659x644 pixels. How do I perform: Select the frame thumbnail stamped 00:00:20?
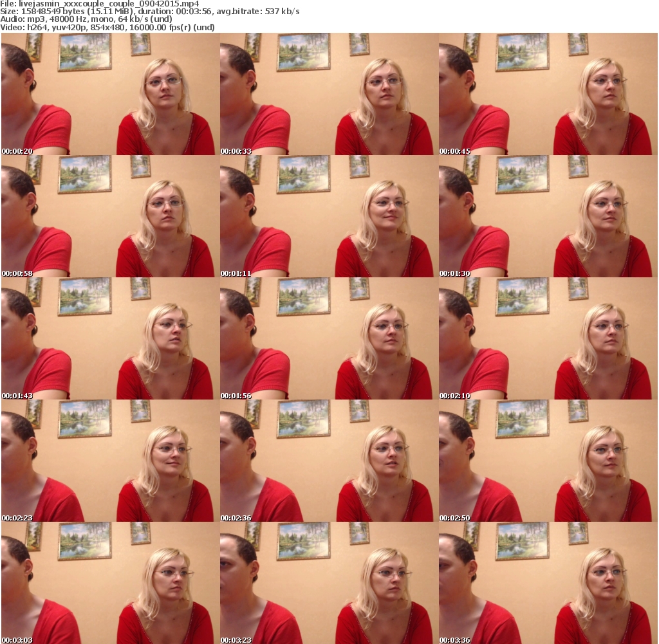[x=110, y=94]
